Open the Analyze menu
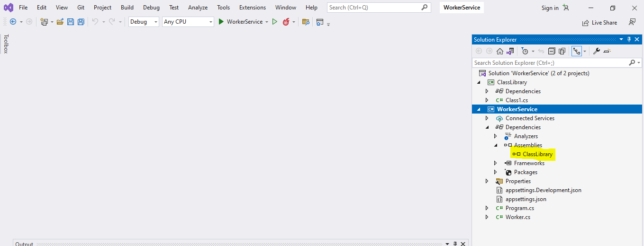This screenshot has width=644, height=246. 198,8
